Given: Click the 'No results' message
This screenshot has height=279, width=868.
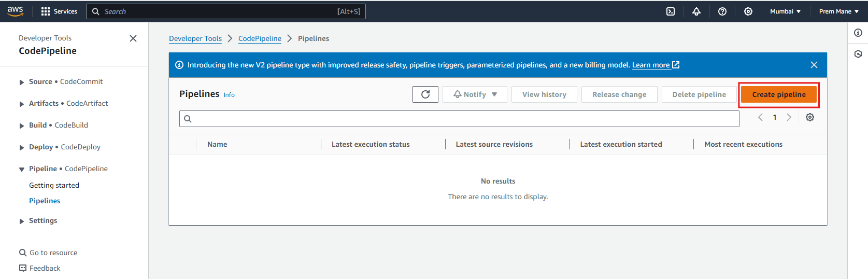Looking at the screenshot, I should pyautogui.click(x=498, y=181).
